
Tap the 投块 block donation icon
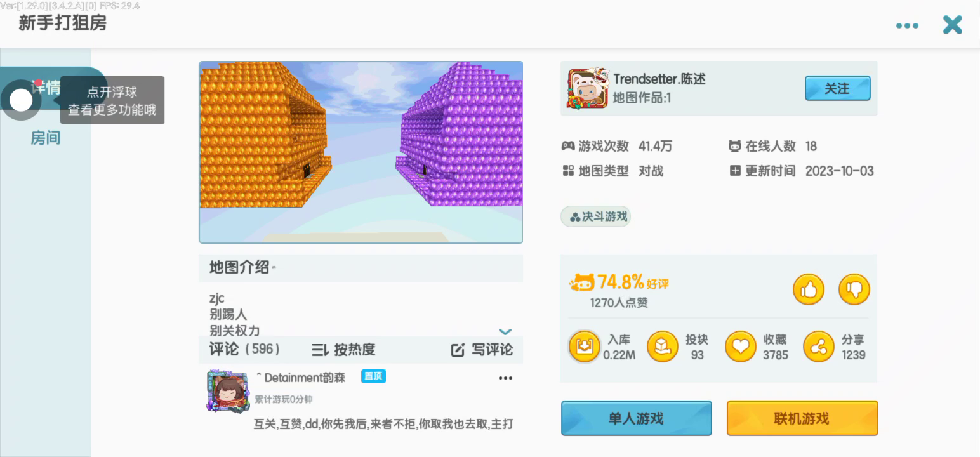coord(662,347)
